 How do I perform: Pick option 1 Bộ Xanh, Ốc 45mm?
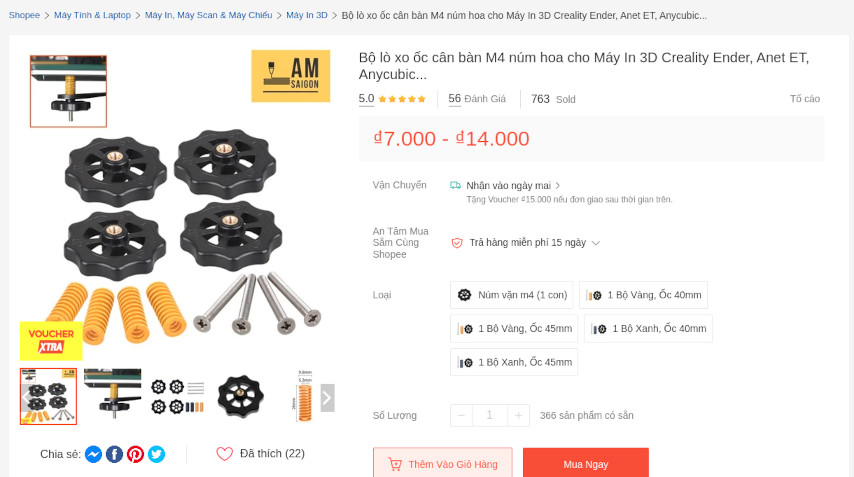(x=514, y=362)
